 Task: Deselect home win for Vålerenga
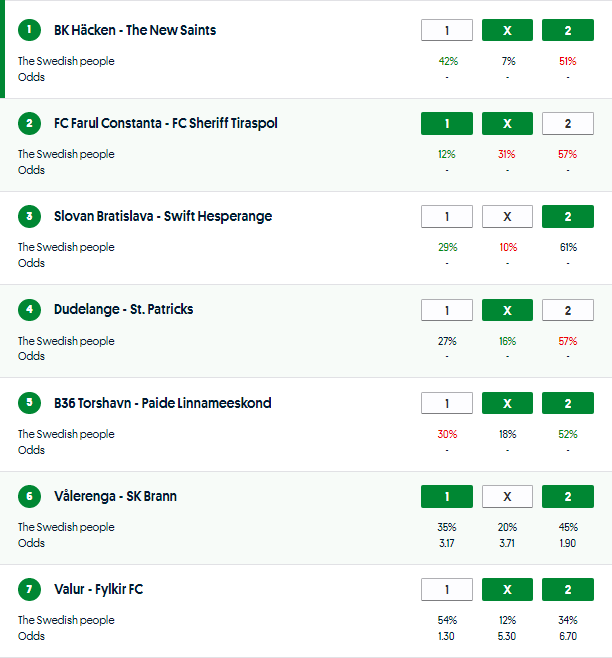click(x=447, y=496)
